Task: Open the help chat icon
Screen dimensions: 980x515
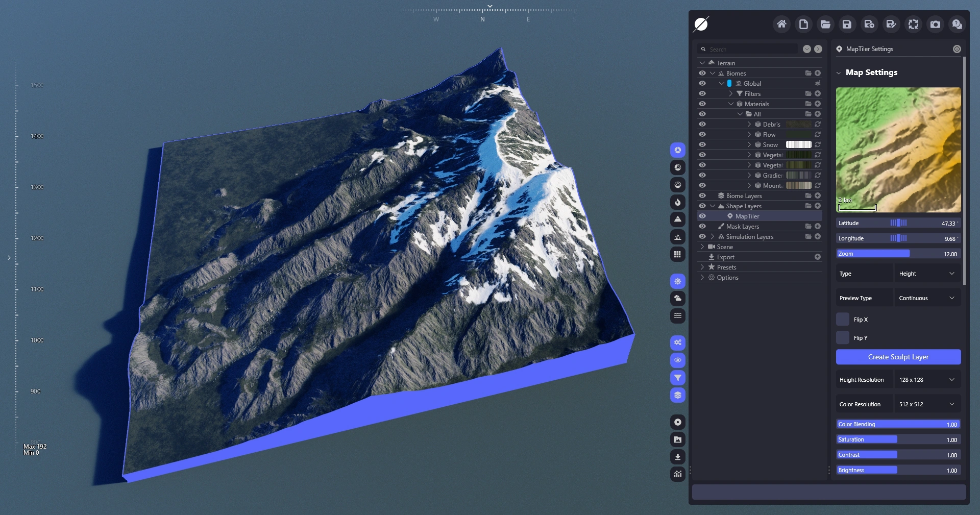Action: 957,24
